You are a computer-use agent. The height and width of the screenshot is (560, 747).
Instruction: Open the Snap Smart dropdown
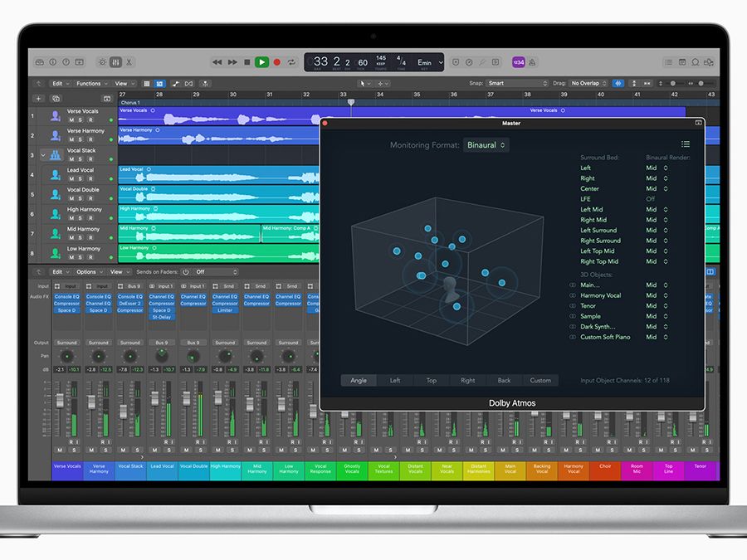pyautogui.click(x=517, y=83)
